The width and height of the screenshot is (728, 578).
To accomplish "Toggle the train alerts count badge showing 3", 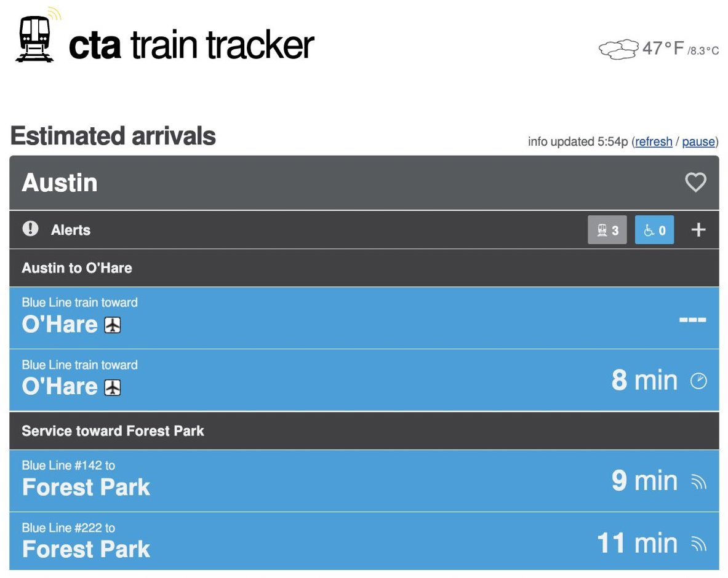I will 607,229.
